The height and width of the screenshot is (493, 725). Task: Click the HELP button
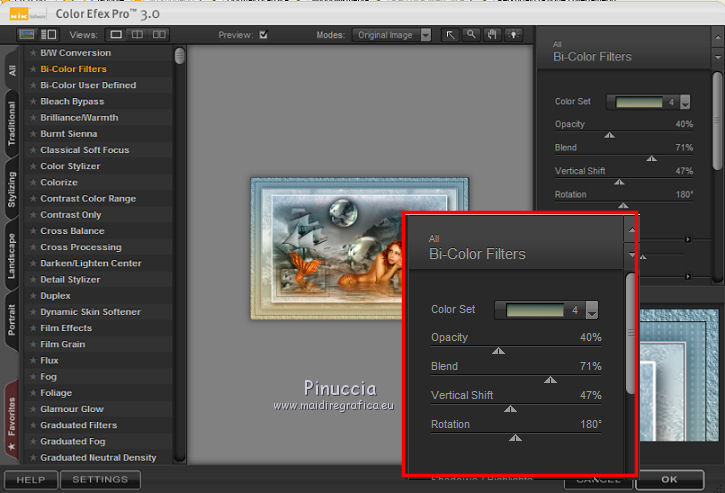[31, 480]
